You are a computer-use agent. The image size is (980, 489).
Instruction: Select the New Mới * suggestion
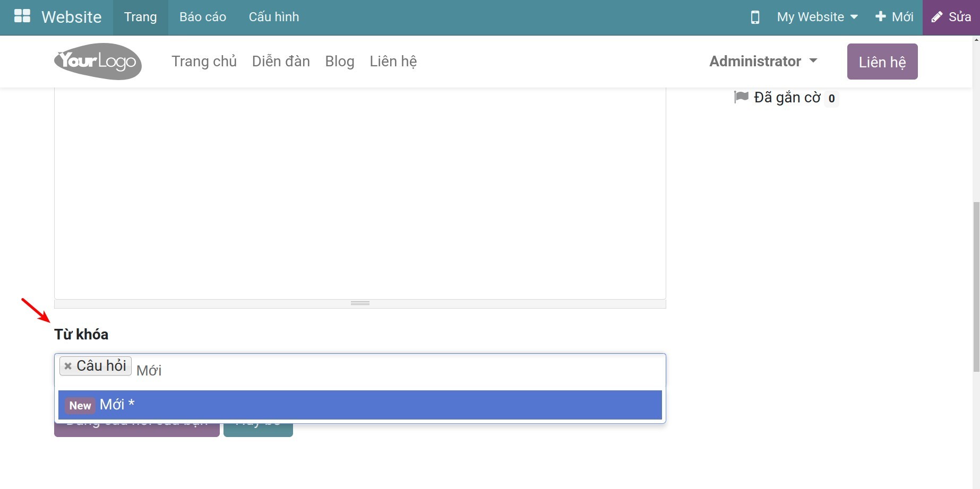point(359,405)
